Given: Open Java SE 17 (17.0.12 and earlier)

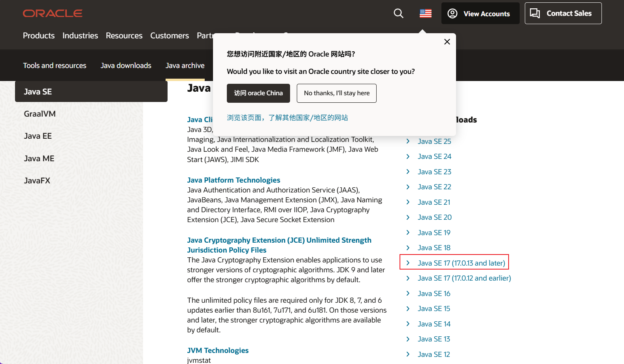Looking at the screenshot, I should point(464,278).
